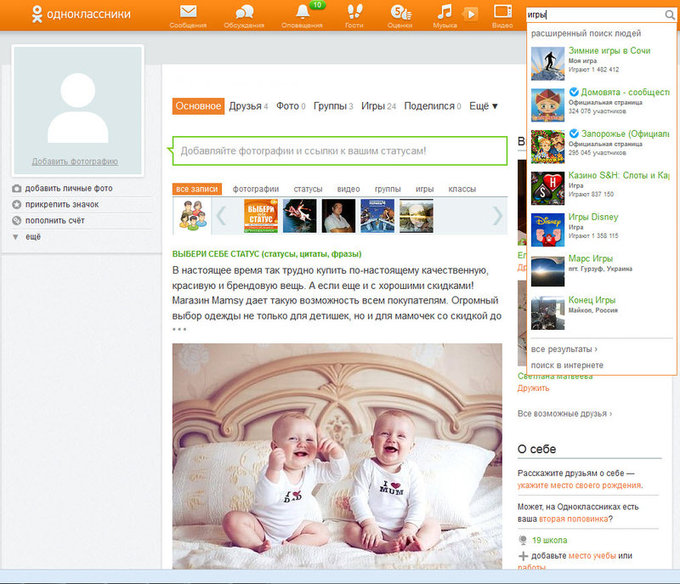Select the группы feed filter
680x584 pixels.
(x=388, y=189)
